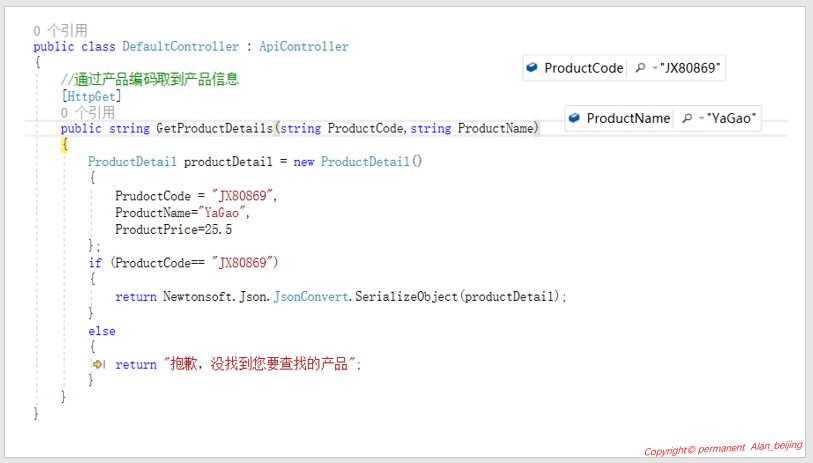Image resolution: width=813 pixels, height=463 pixels.
Task: Open the references link above GetProductDetails method
Action: [x=87, y=113]
